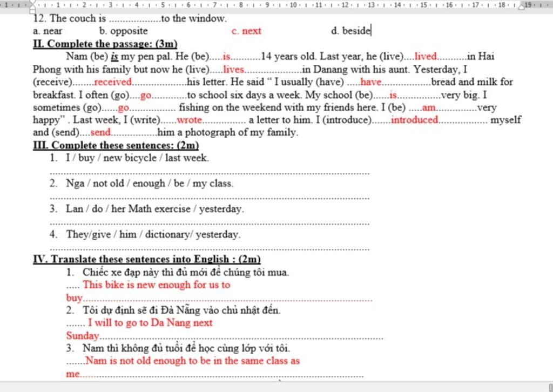Click red word 'send' in the passage
This screenshot has height=392, width=553.
point(100,132)
